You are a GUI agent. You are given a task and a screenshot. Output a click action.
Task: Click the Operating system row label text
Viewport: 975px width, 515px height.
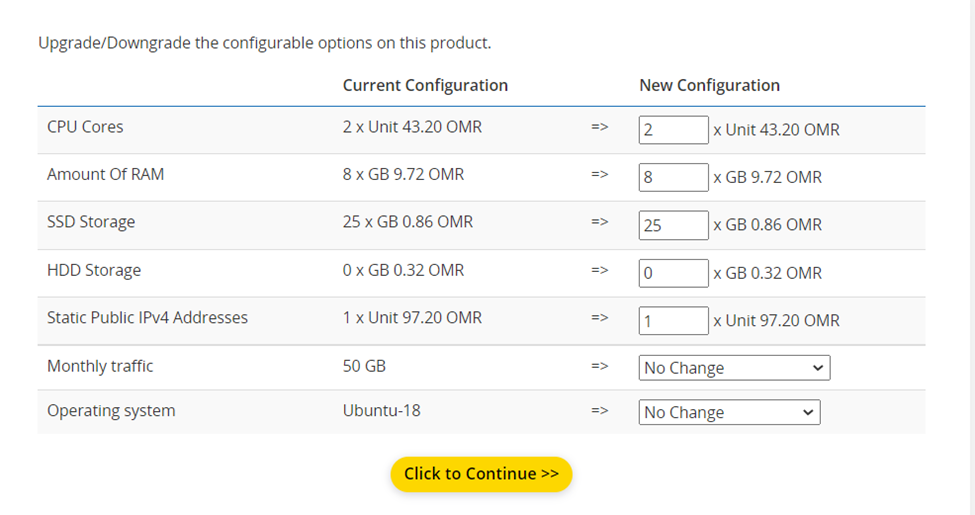(x=111, y=411)
